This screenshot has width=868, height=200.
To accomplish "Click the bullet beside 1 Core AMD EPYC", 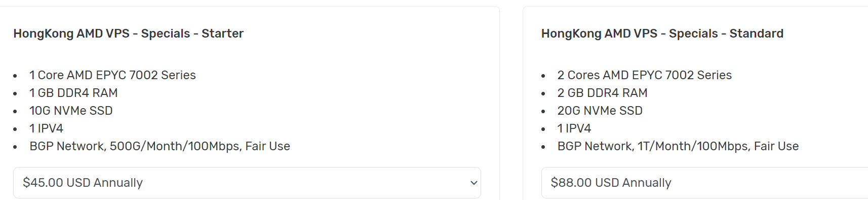I will point(15,76).
